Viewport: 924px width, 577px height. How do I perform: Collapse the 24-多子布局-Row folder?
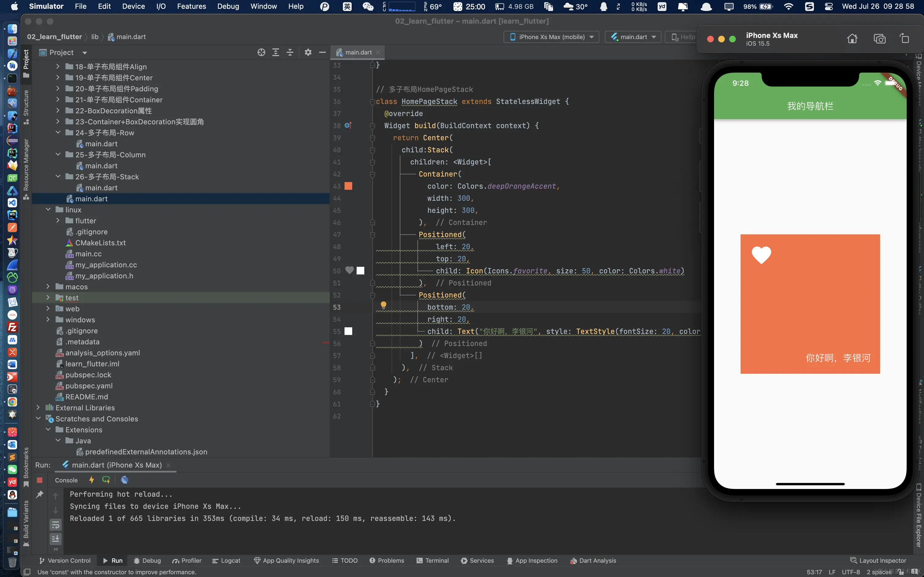coord(58,133)
